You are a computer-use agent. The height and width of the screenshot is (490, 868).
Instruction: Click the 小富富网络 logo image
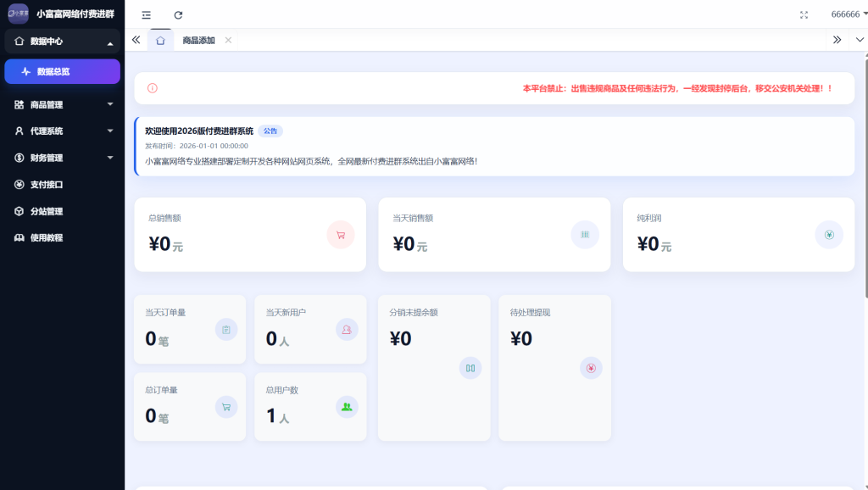[x=19, y=14]
